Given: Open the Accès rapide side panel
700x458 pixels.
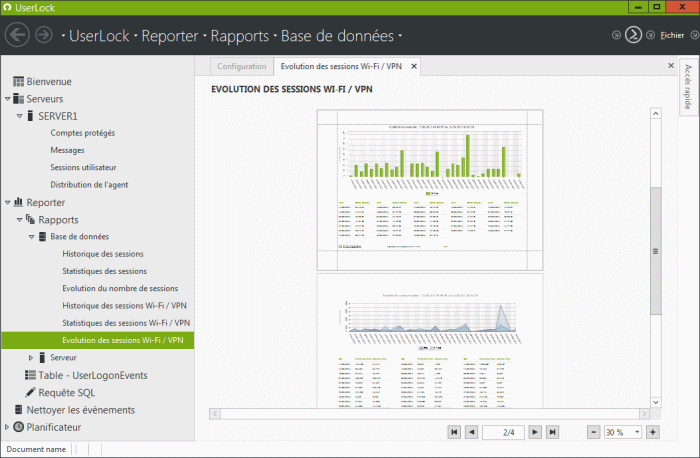Looking at the screenshot, I should pos(688,87).
